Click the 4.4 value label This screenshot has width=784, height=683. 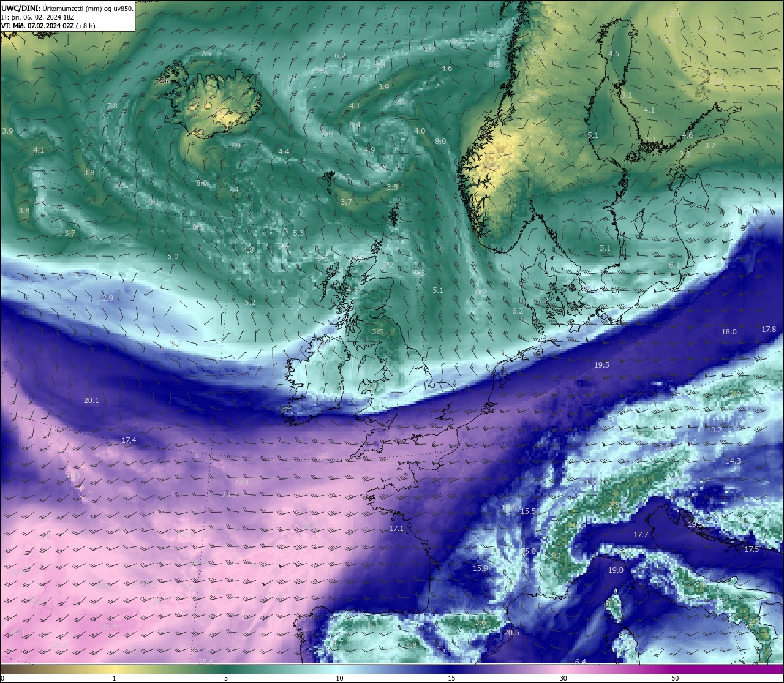[x=284, y=151]
